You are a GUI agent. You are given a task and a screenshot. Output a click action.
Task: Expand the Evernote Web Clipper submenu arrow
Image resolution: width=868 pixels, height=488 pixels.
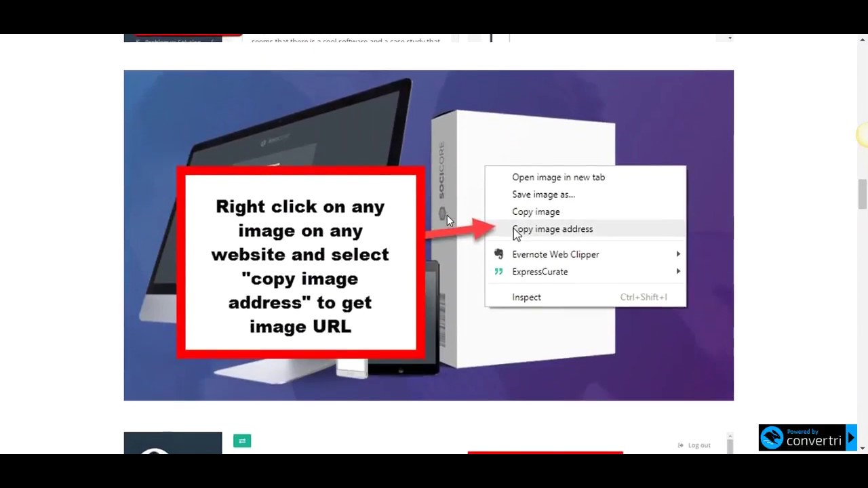click(x=677, y=254)
